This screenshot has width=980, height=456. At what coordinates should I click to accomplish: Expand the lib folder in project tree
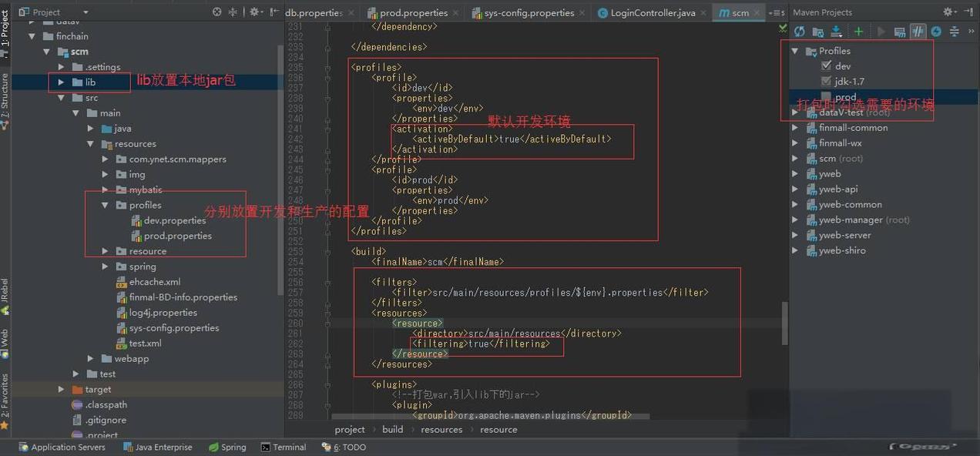[61, 82]
